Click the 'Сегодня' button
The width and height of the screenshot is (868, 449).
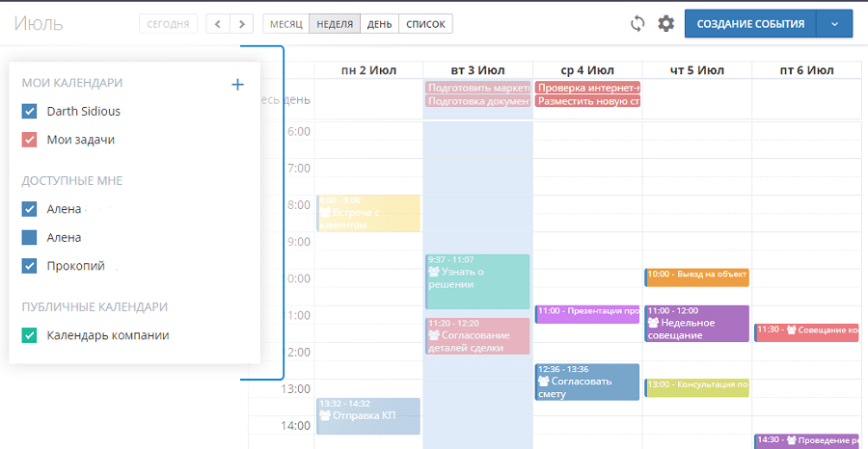point(168,24)
